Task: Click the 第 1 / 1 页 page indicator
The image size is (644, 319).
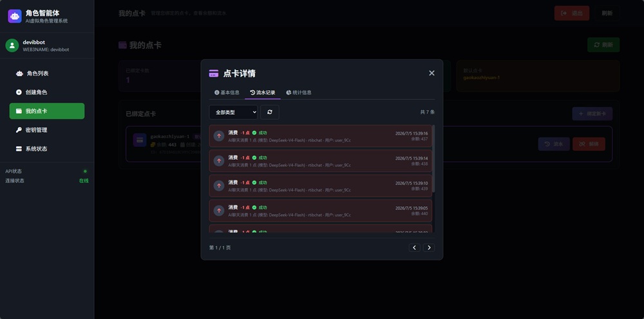Action: coord(220,248)
